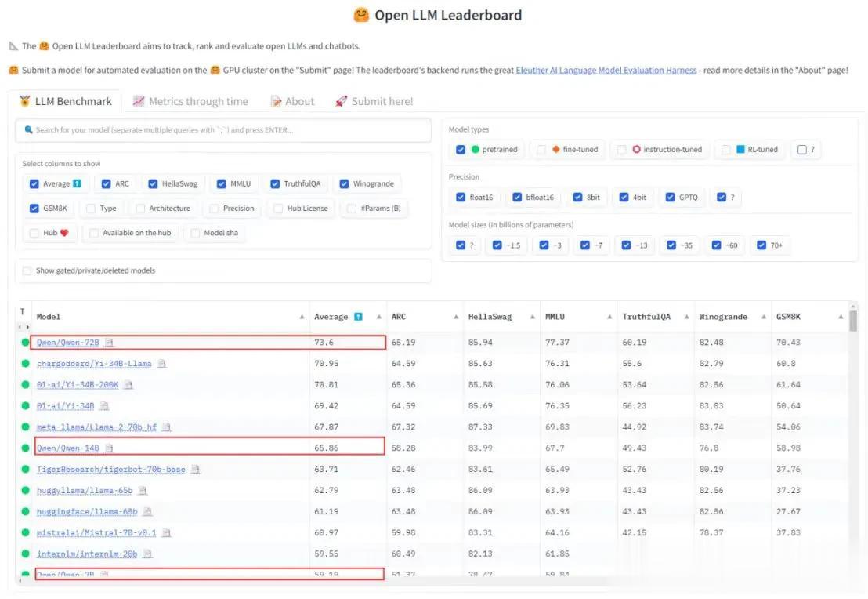
Task: Sort by the HellaSwag column arrow
Action: point(532,317)
